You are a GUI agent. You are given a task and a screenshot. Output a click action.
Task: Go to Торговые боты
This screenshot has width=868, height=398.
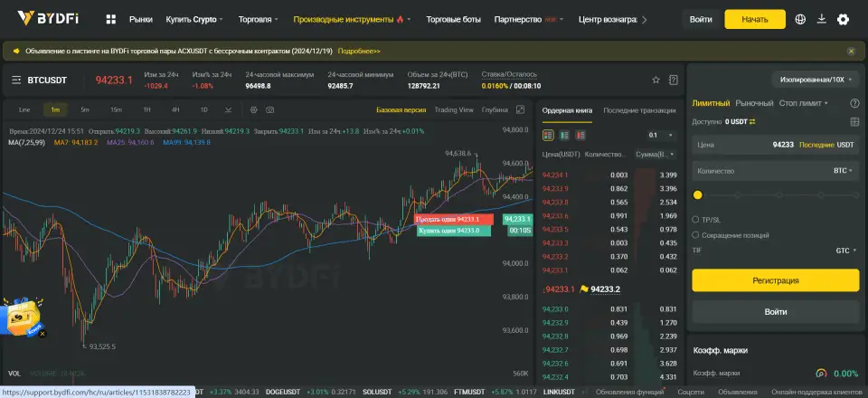pos(453,19)
